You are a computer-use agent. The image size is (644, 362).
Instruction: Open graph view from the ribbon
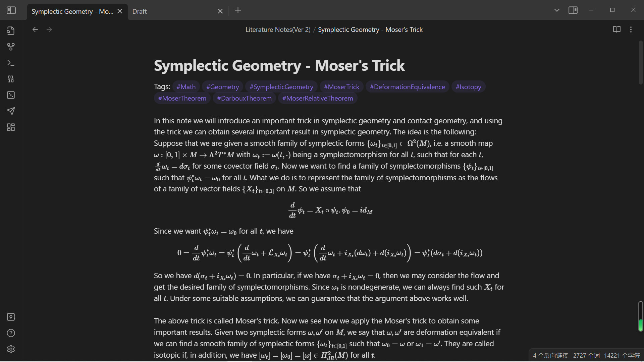[x=11, y=47]
